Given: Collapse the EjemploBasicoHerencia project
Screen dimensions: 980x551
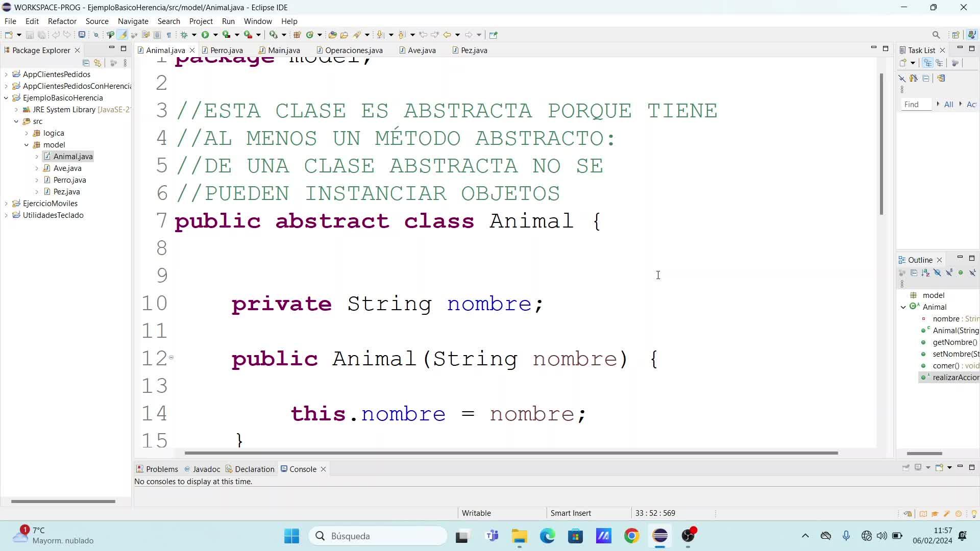Looking at the screenshot, I should 6,98.
